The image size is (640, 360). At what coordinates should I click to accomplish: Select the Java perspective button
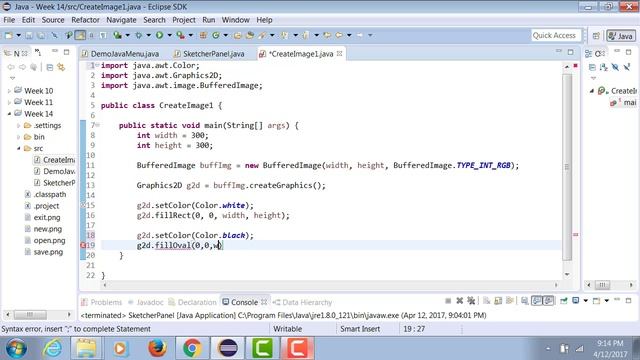point(620,36)
